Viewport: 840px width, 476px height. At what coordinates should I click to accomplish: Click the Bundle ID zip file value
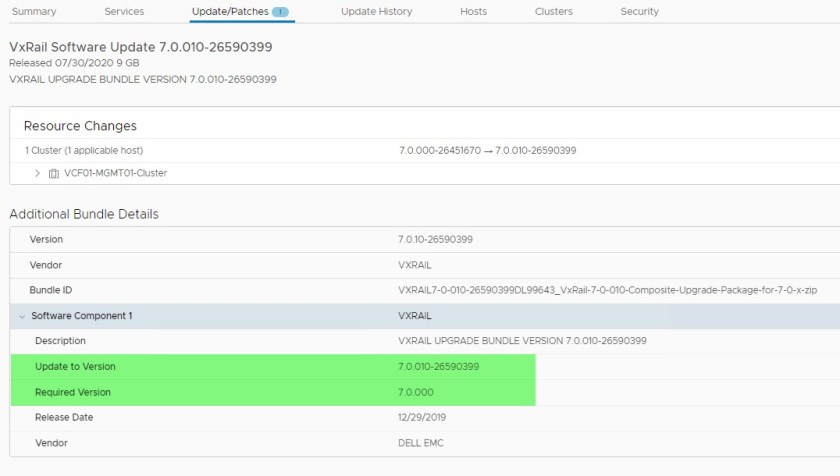[x=608, y=290]
